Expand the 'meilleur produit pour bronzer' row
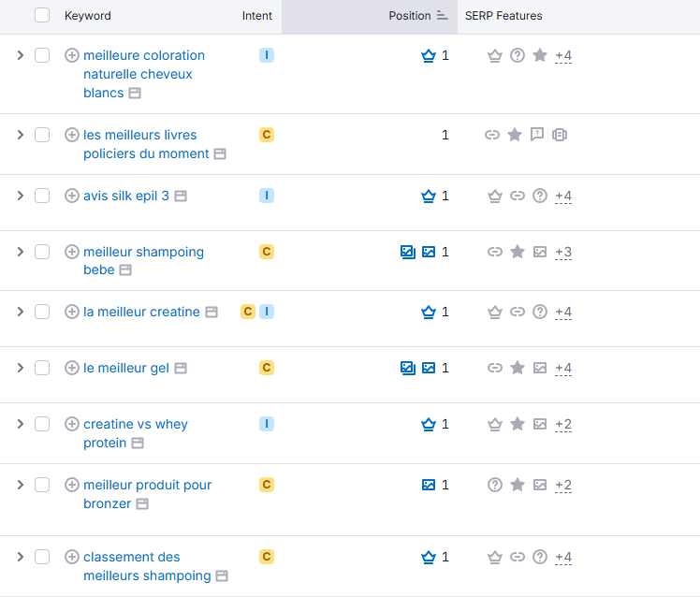700x597 pixels. (x=20, y=485)
